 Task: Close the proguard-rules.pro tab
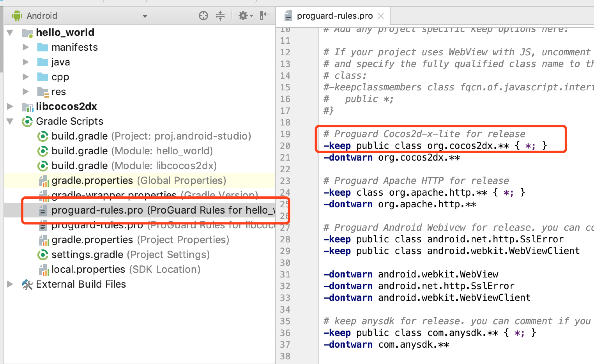(x=381, y=16)
